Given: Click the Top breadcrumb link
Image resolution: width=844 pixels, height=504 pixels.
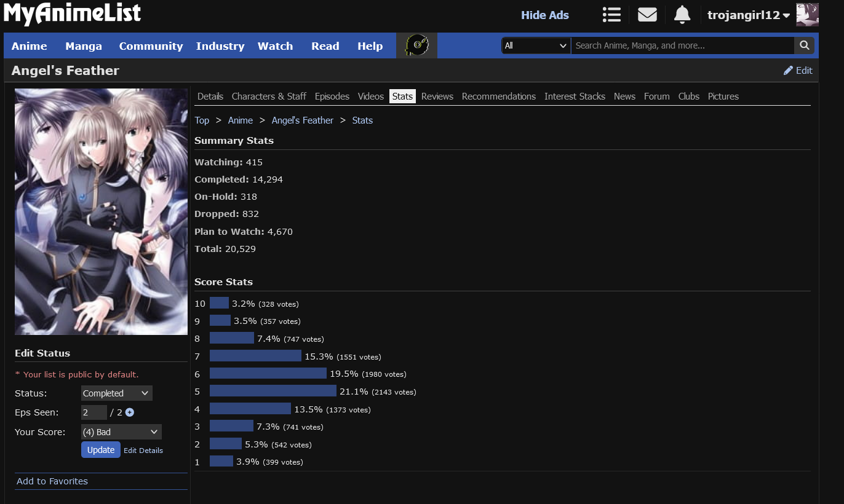Looking at the screenshot, I should (202, 120).
